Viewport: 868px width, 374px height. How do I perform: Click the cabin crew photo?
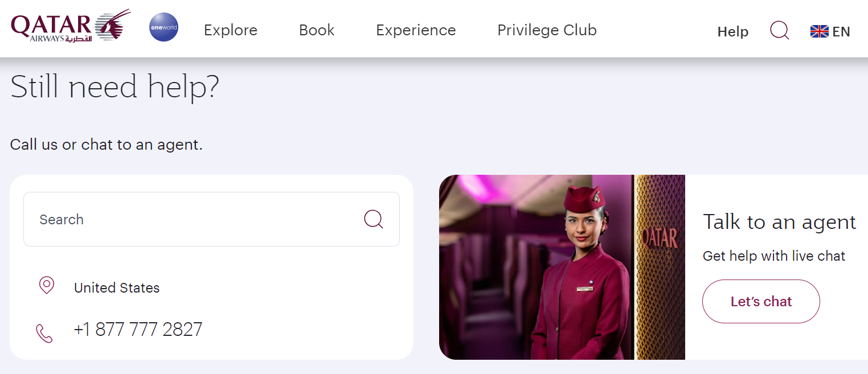click(x=562, y=268)
